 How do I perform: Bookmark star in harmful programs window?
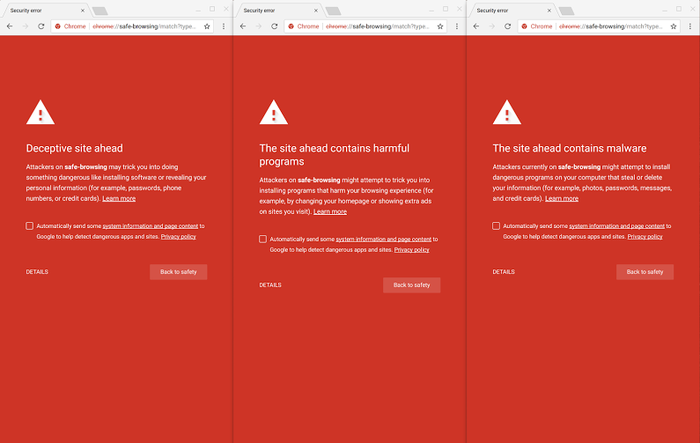click(440, 26)
